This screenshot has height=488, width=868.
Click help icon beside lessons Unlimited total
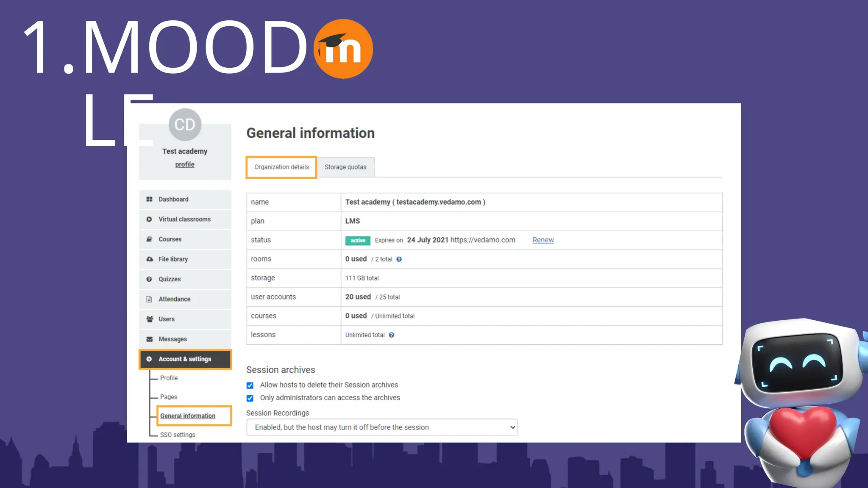[392, 335]
